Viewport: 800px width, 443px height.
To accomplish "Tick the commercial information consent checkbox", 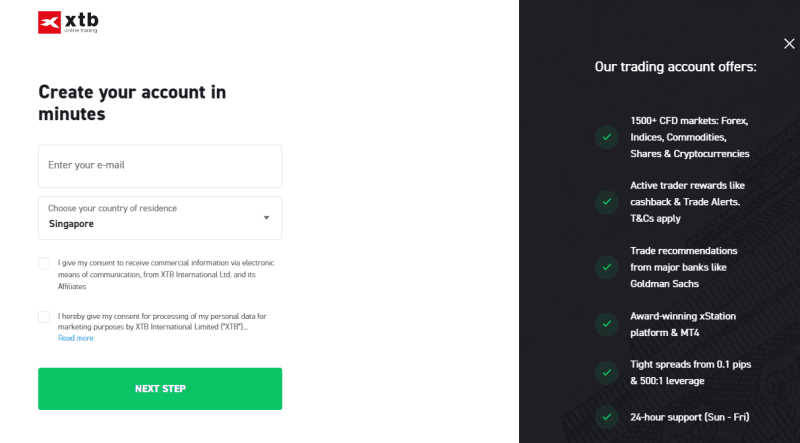I will pyautogui.click(x=44, y=263).
